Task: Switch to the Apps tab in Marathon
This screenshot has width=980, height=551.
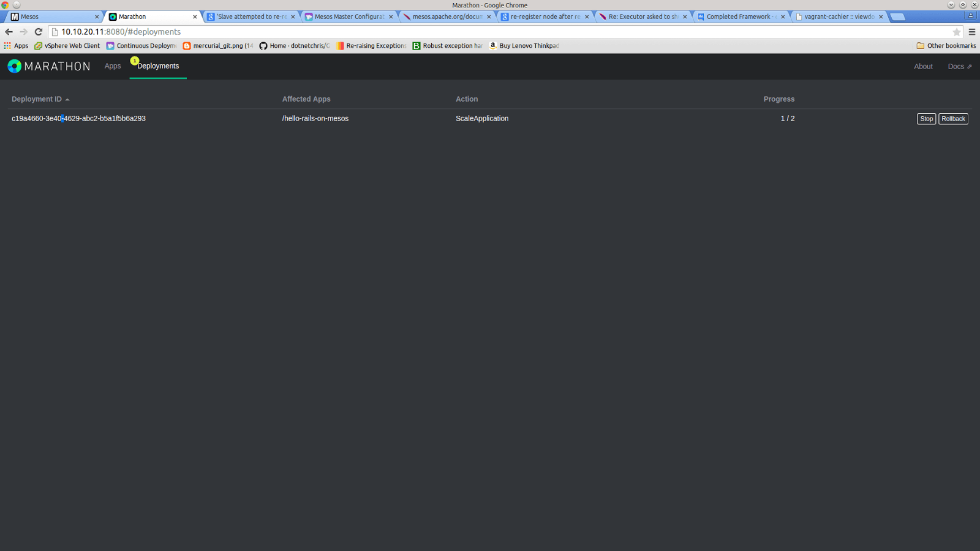Action: [x=113, y=66]
